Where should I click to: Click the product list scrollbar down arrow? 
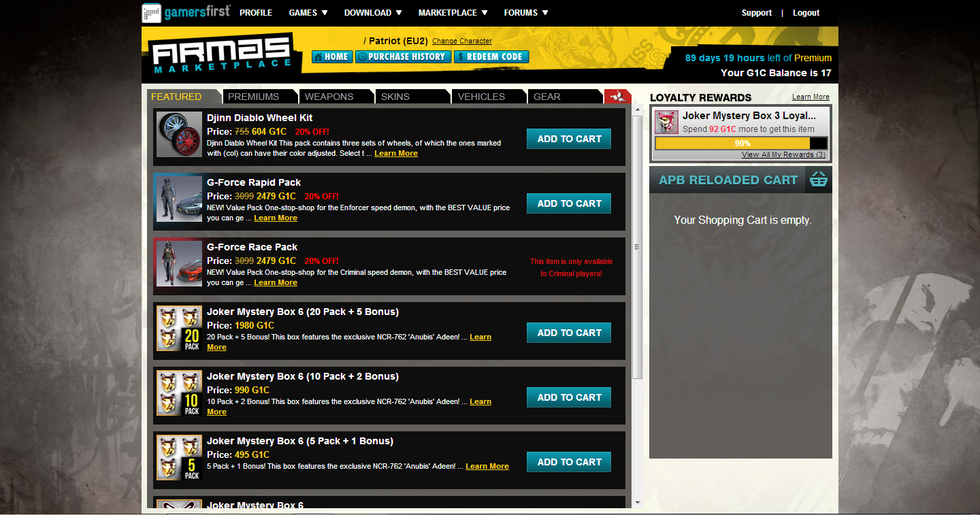pos(638,502)
